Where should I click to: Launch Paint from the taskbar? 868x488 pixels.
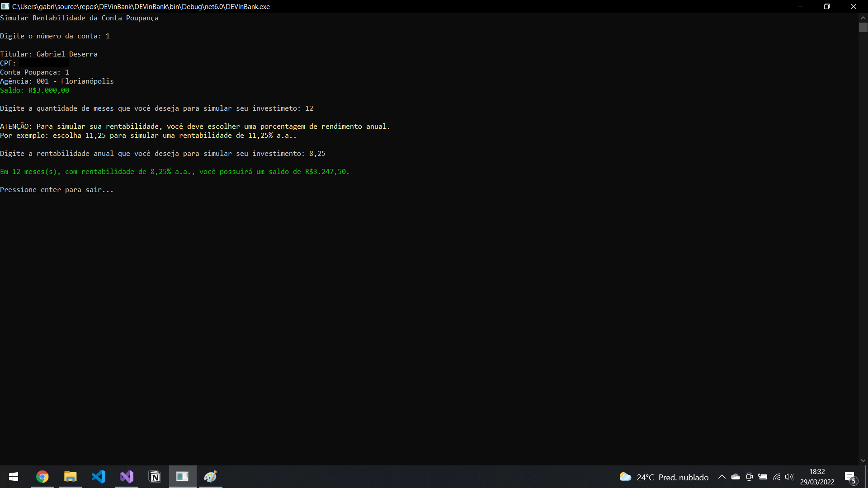click(x=210, y=477)
